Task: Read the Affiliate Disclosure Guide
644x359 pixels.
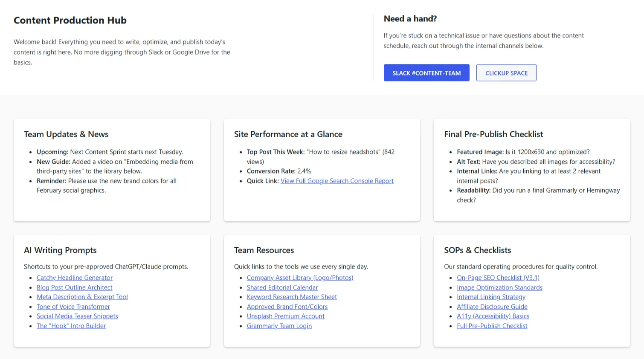Action: (492, 307)
